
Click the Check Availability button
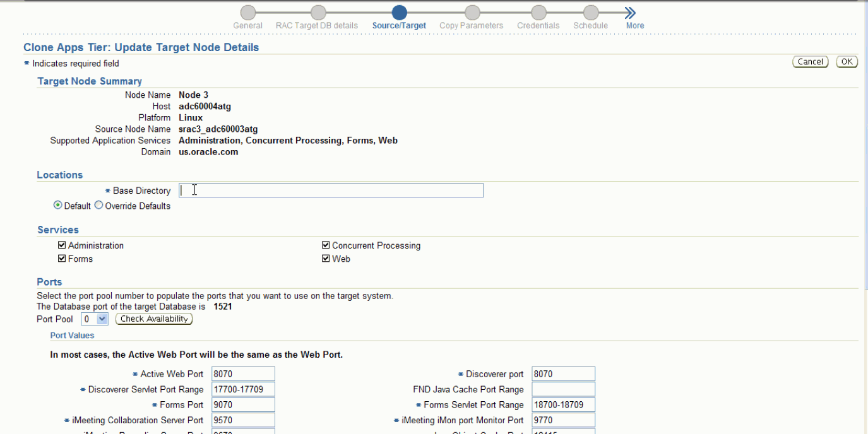click(x=154, y=319)
